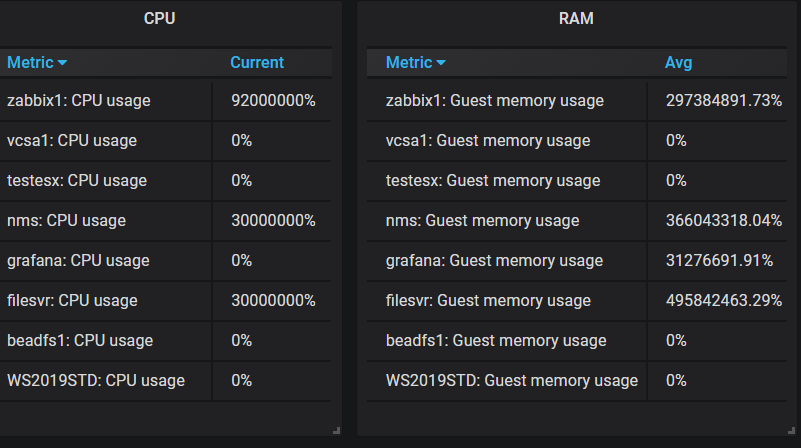Click testesx: Guest memory usage cell
This screenshot has height=448, width=801.
click(493, 181)
